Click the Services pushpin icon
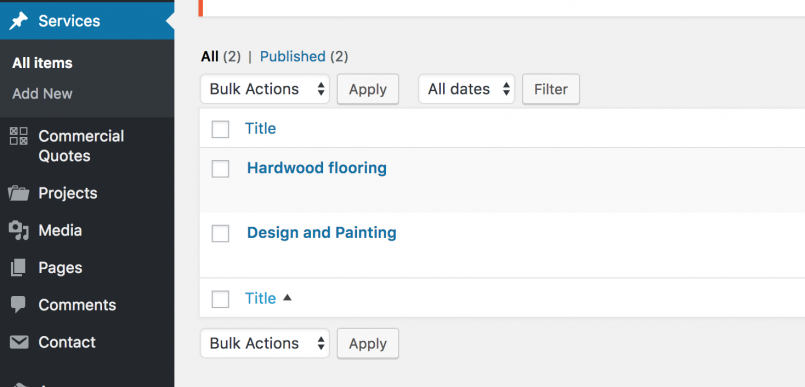The width and height of the screenshot is (805, 387). tap(19, 21)
